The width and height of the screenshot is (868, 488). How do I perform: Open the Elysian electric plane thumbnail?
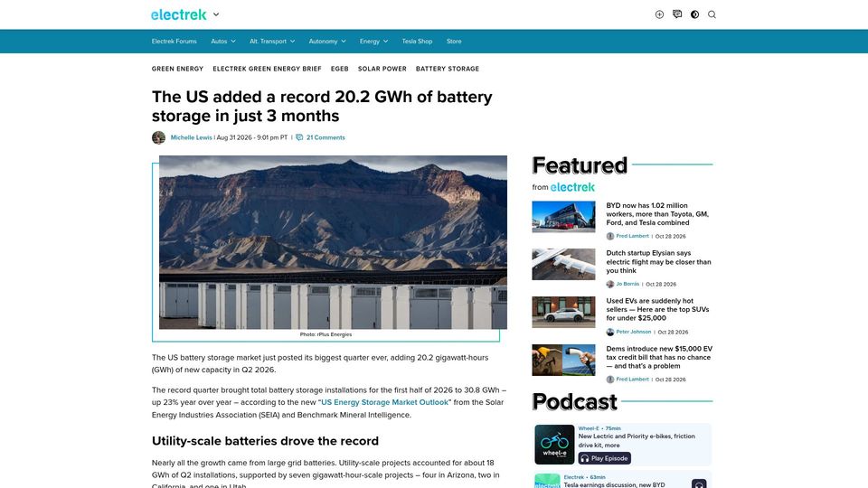pos(563,264)
